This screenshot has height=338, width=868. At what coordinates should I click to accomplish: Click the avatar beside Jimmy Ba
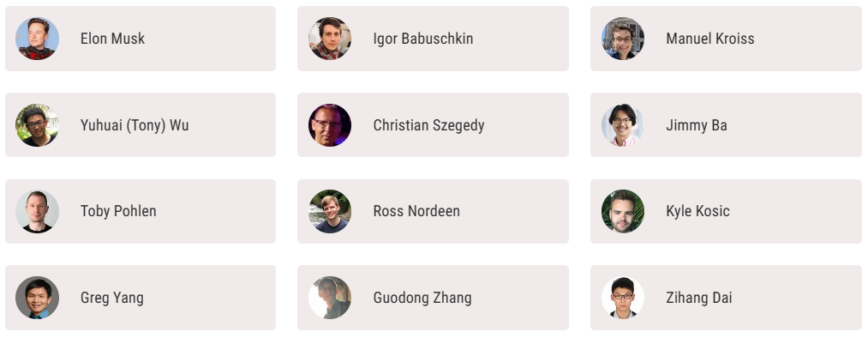point(623,125)
